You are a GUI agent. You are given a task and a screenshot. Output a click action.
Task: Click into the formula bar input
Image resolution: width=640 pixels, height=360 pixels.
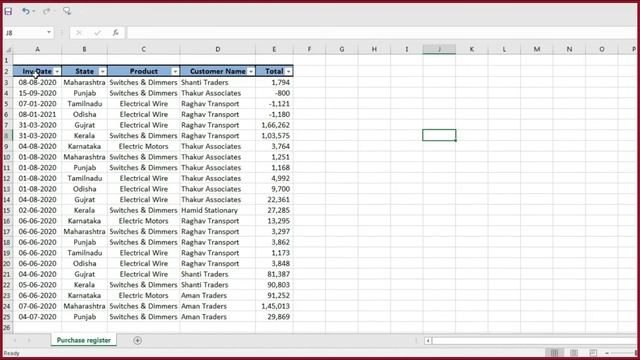[382, 33]
